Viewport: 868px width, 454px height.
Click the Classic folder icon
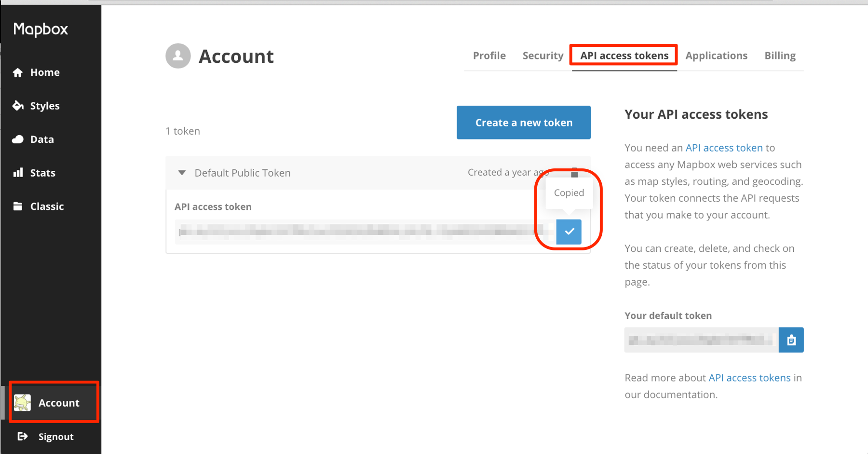pyautogui.click(x=18, y=206)
